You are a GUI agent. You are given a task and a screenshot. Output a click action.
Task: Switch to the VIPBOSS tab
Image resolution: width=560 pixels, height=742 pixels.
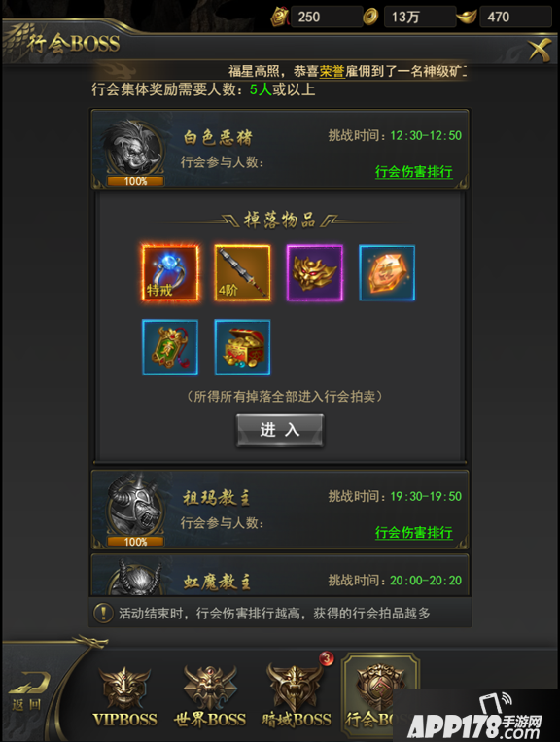124,697
